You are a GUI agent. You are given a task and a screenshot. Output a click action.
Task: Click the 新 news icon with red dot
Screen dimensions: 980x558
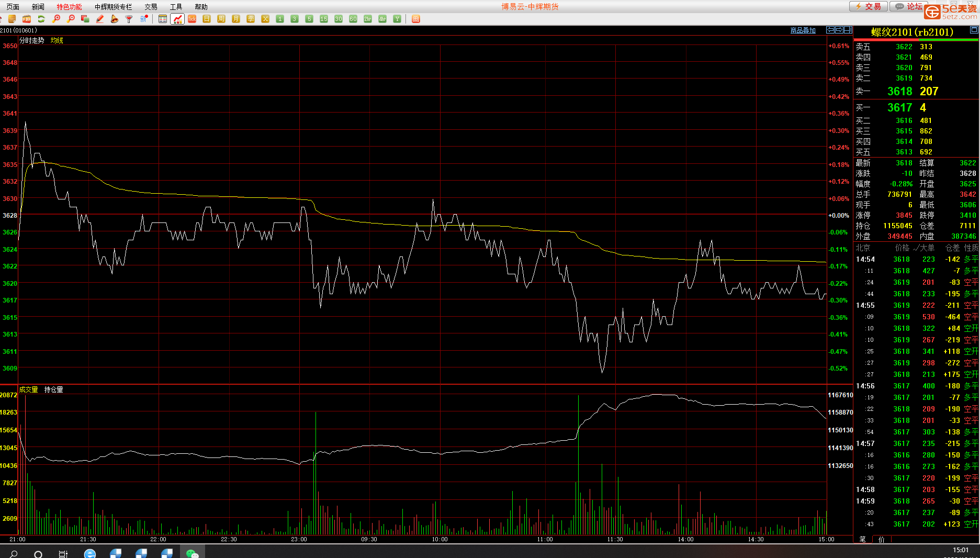coord(144,19)
